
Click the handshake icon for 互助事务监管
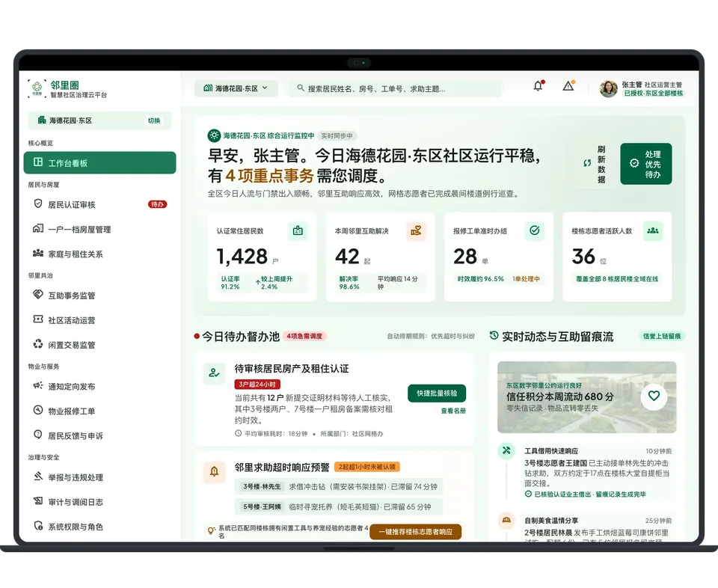pos(38,295)
